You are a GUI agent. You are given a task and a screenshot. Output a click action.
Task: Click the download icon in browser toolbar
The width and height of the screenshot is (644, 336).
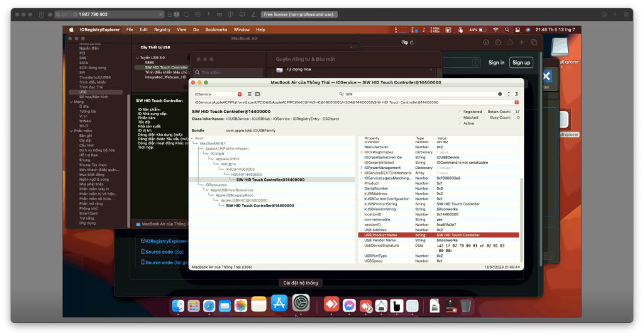(486, 42)
